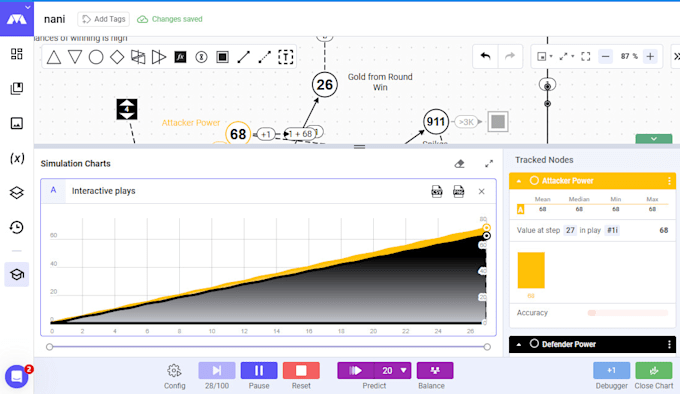
Task: Click the 87 % zoom level
Action: pos(628,56)
